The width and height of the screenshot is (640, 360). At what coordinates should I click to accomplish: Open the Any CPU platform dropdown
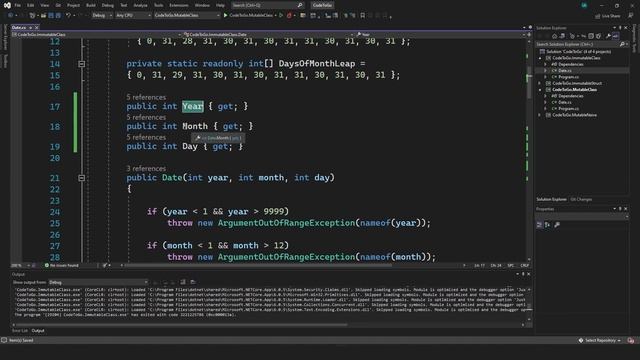pos(133,16)
